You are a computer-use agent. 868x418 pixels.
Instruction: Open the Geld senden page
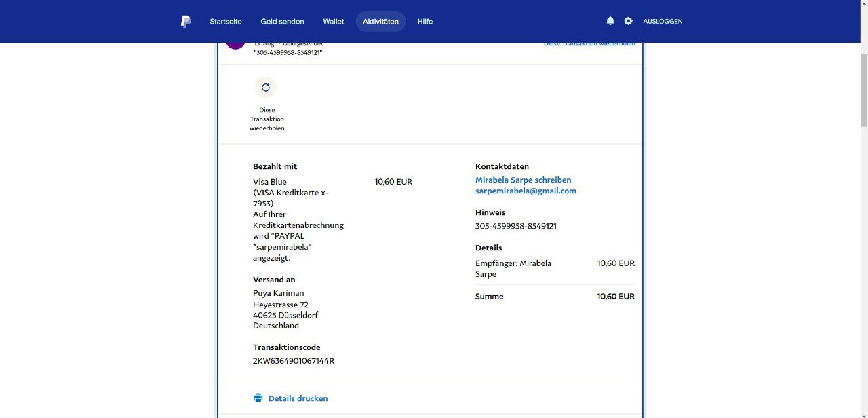pyautogui.click(x=282, y=22)
